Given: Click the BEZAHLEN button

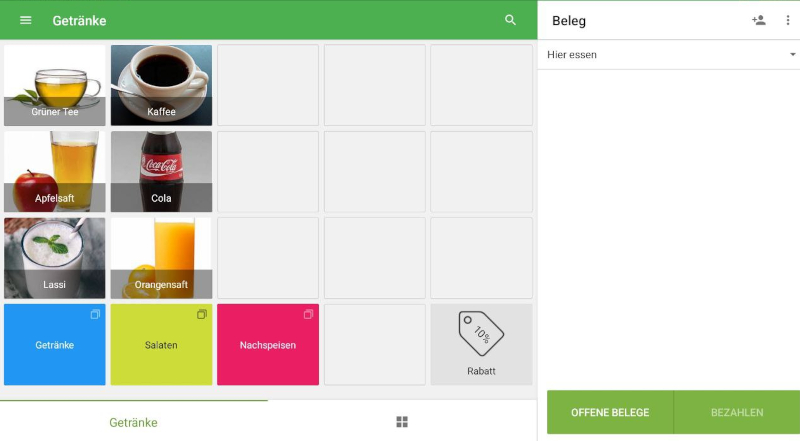Looking at the screenshot, I should 737,412.
